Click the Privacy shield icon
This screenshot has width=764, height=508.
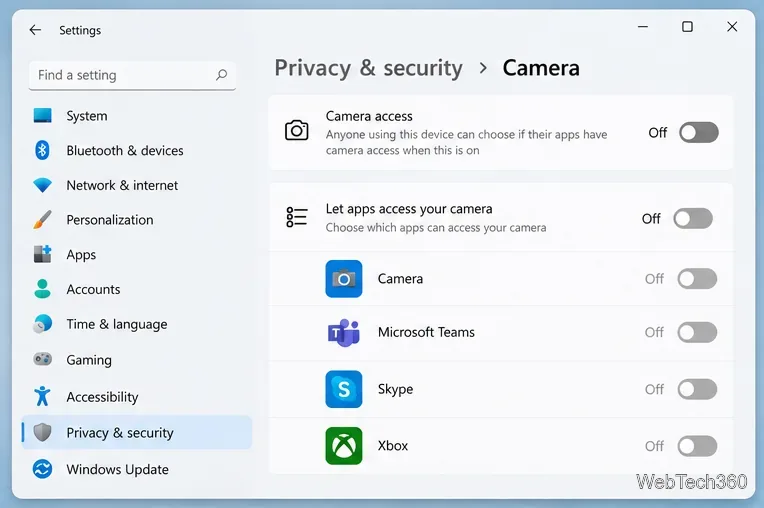[x=42, y=432]
